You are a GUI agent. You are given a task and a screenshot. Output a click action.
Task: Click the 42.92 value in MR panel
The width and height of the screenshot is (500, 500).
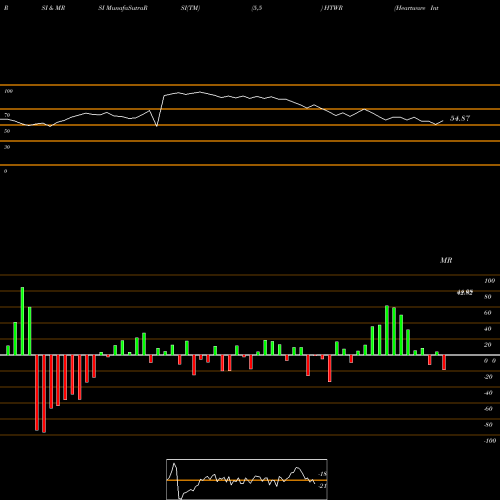pyautogui.click(x=465, y=293)
